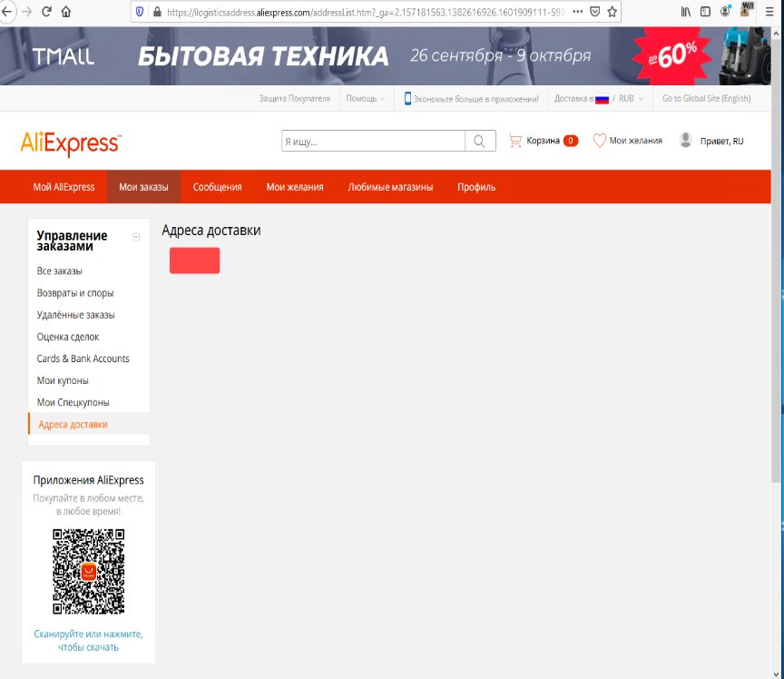Click the red button under Адреса доставки

pos(194,261)
